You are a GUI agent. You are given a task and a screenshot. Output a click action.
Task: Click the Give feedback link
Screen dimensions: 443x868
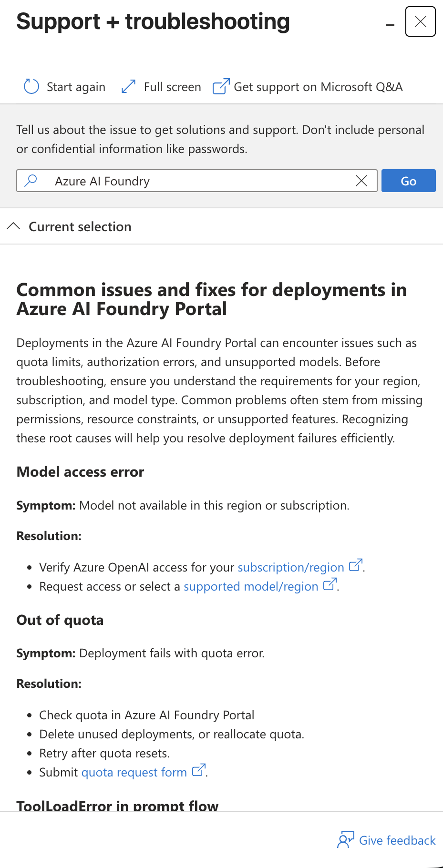397,840
